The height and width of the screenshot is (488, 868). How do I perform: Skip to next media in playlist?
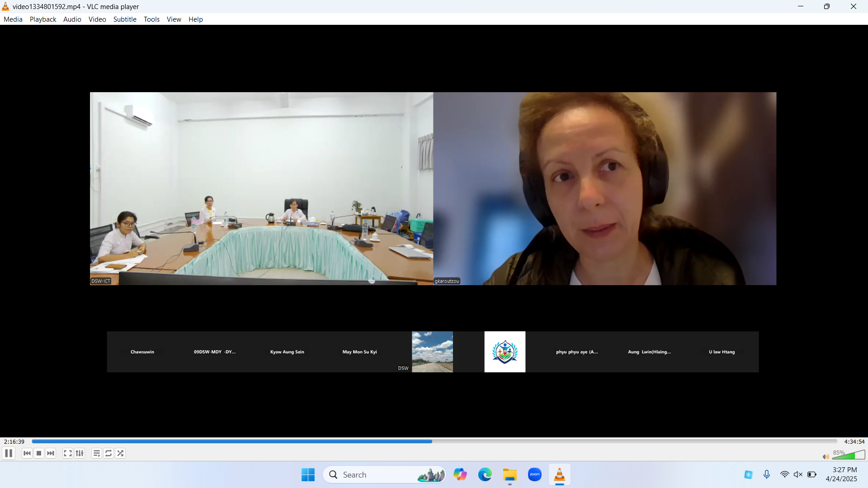tap(51, 453)
